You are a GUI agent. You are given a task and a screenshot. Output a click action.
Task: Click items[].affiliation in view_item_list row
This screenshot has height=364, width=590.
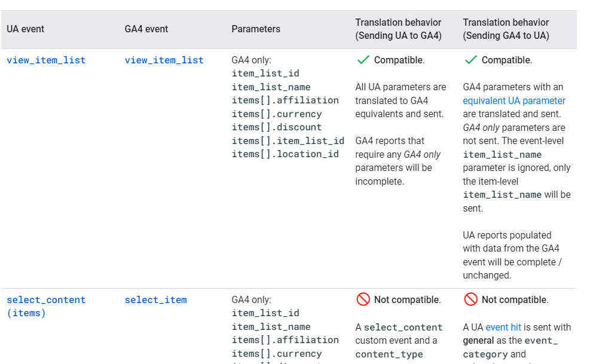coord(285,100)
